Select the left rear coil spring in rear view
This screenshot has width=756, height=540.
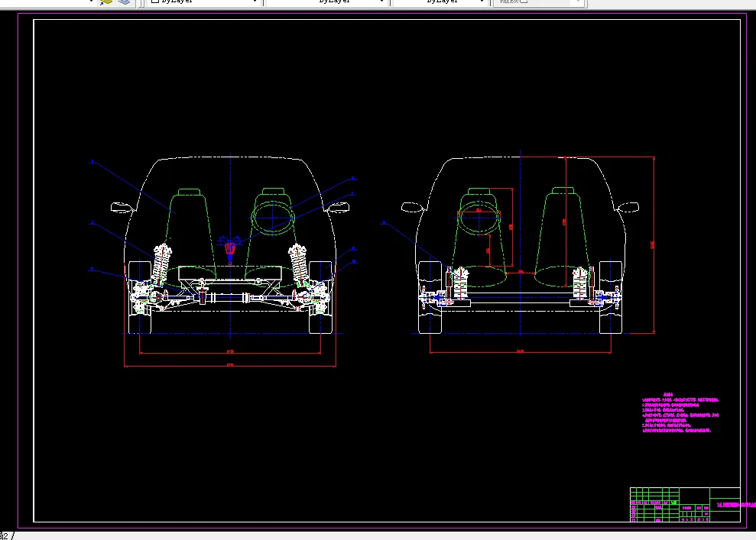coord(459,284)
